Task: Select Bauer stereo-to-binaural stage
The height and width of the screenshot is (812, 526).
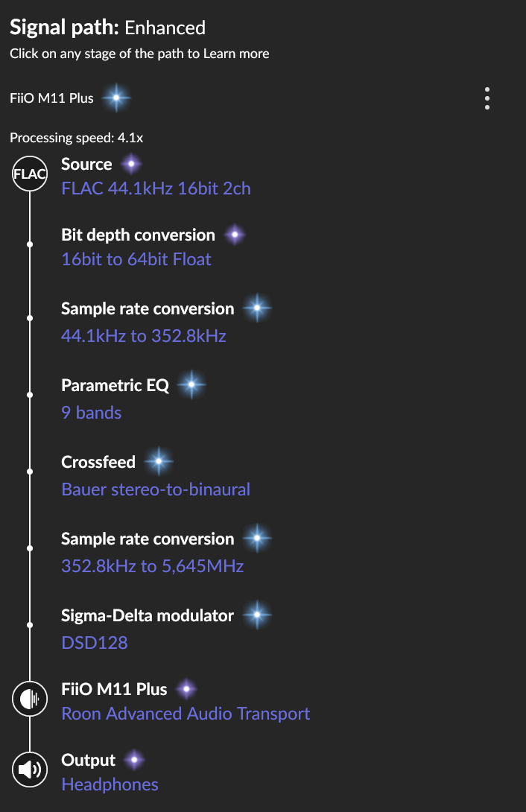Action: click(x=155, y=489)
